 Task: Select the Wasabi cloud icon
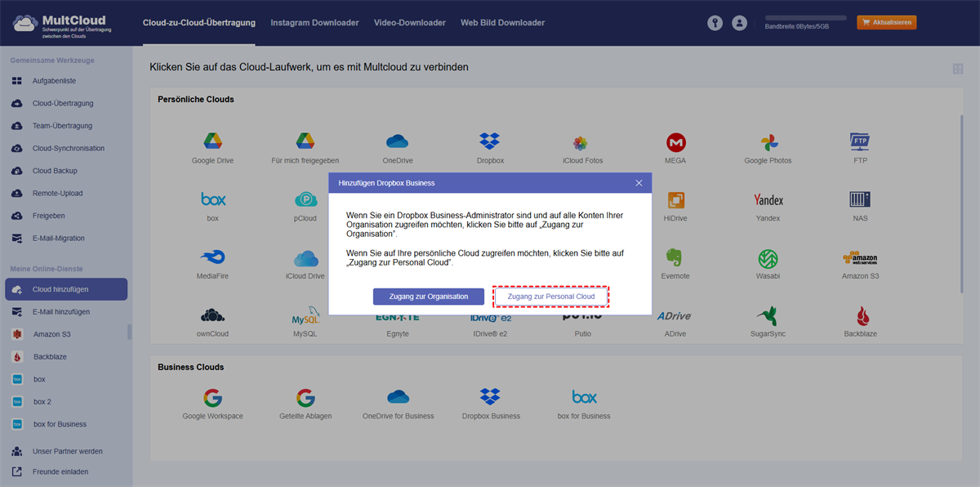pos(768,258)
